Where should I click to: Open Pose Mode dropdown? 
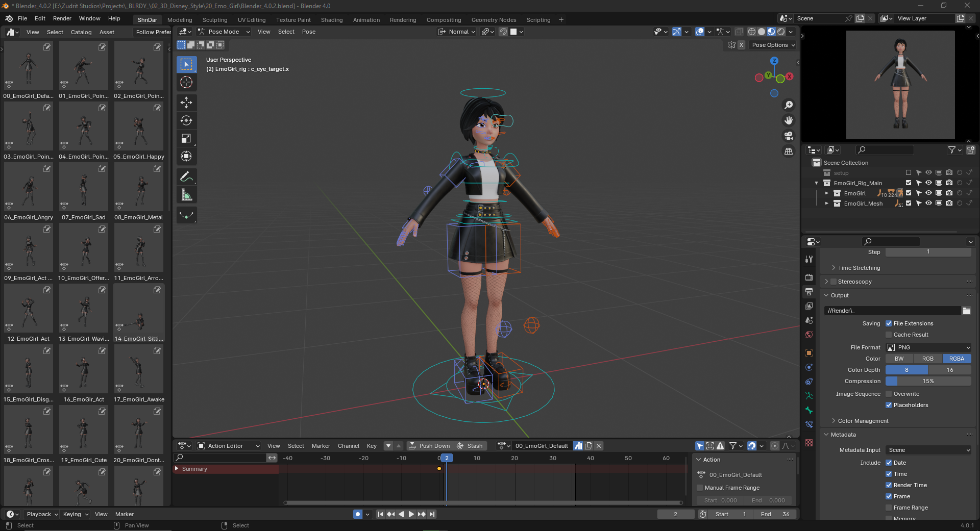pos(224,32)
